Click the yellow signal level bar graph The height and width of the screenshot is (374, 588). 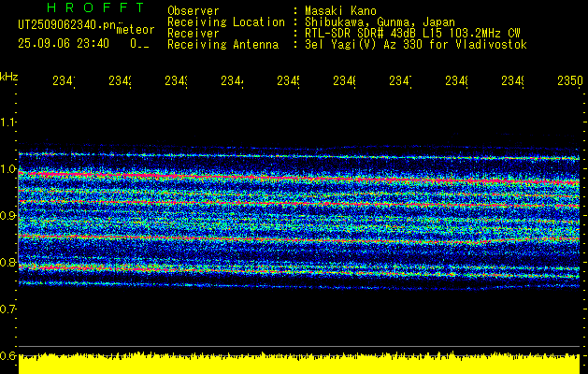click(x=299, y=363)
